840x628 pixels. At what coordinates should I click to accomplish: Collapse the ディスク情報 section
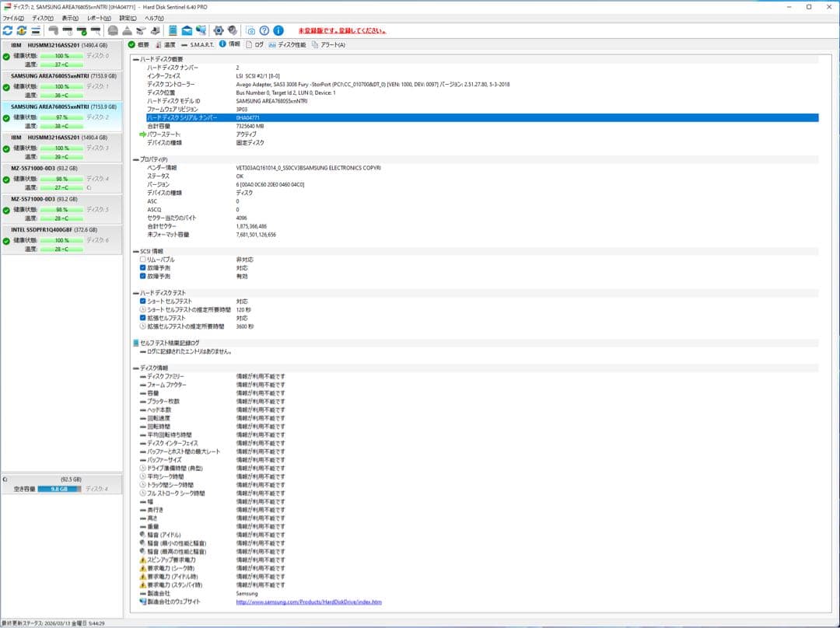coord(135,368)
